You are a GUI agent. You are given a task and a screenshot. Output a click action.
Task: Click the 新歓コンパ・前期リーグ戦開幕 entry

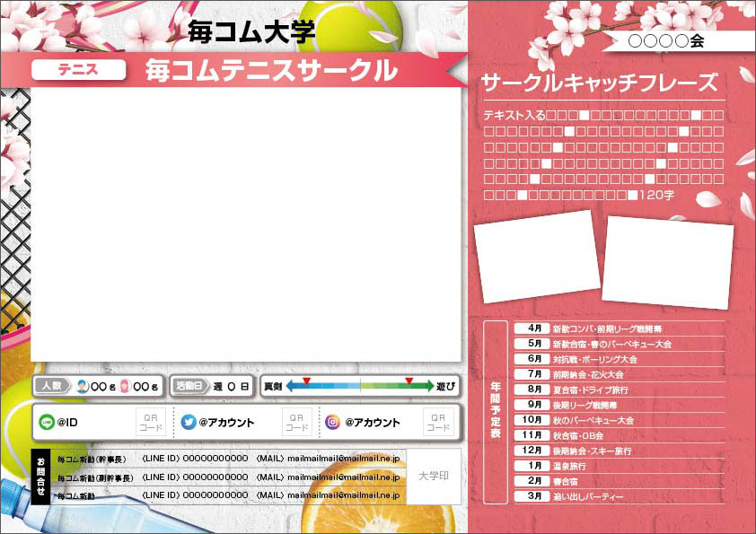tap(608, 329)
